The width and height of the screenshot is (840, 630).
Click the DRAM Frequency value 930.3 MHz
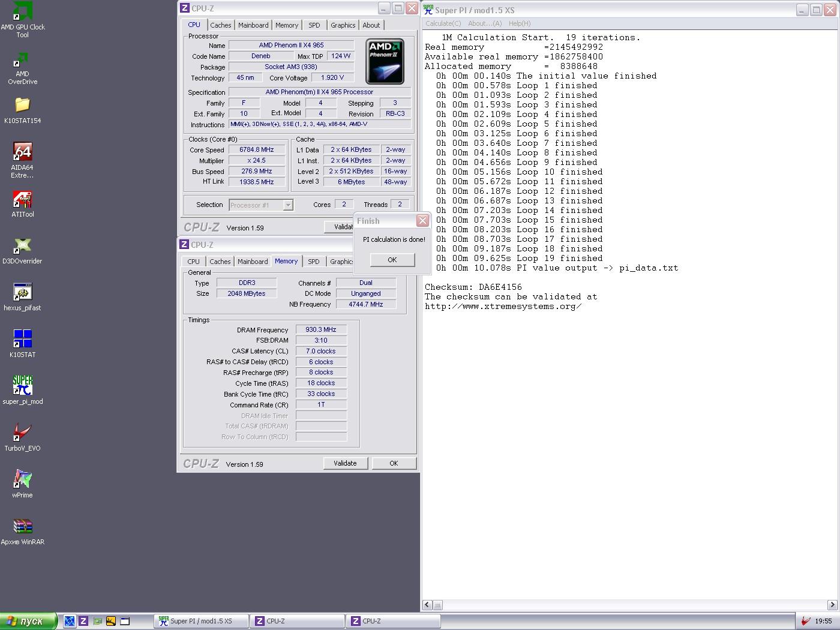click(321, 330)
